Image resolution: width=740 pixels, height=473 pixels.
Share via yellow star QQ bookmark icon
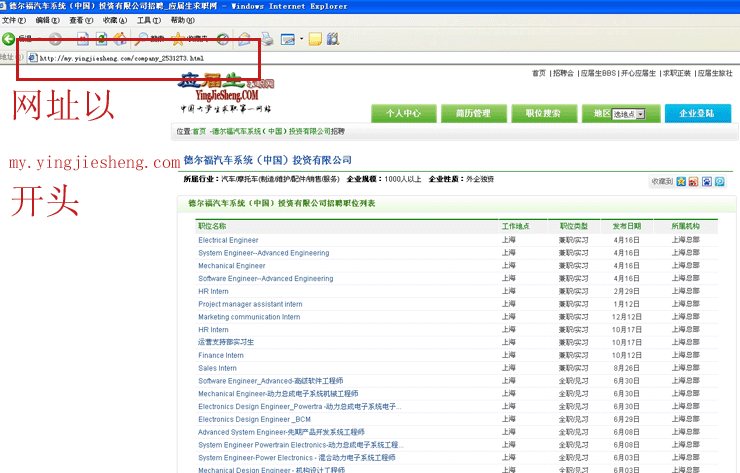pos(681,181)
